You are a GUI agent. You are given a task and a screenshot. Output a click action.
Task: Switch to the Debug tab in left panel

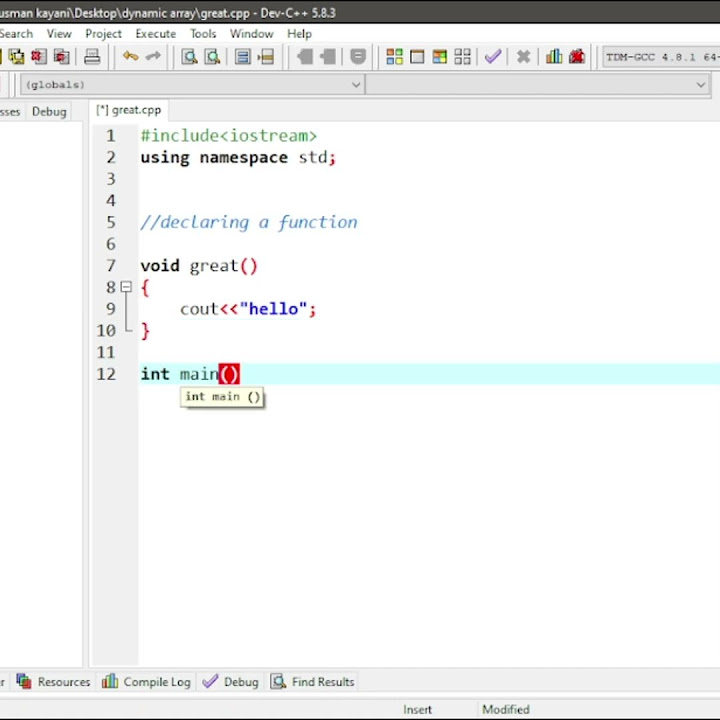(x=49, y=112)
